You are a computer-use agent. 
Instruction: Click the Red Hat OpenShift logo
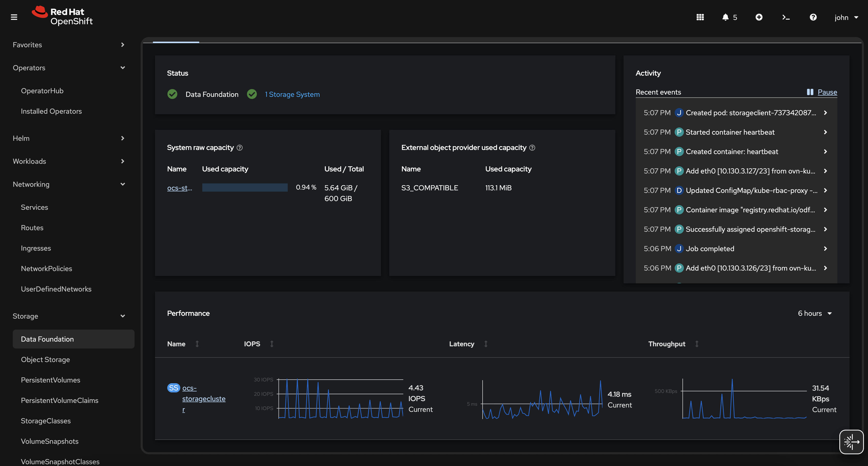[62, 16]
